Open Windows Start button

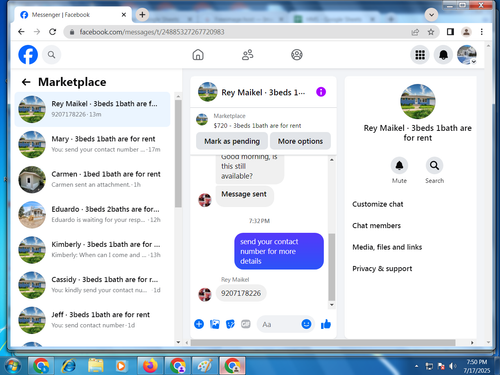point(13,366)
